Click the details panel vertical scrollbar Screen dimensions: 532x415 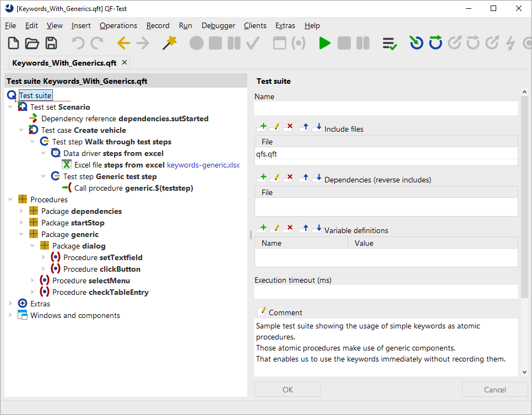[524, 197]
